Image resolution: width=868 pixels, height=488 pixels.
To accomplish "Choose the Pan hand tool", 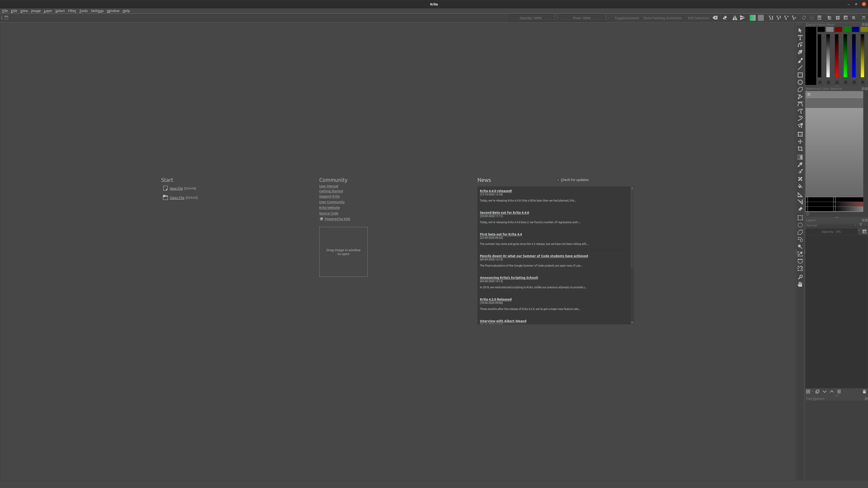I will (x=800, y=285).
